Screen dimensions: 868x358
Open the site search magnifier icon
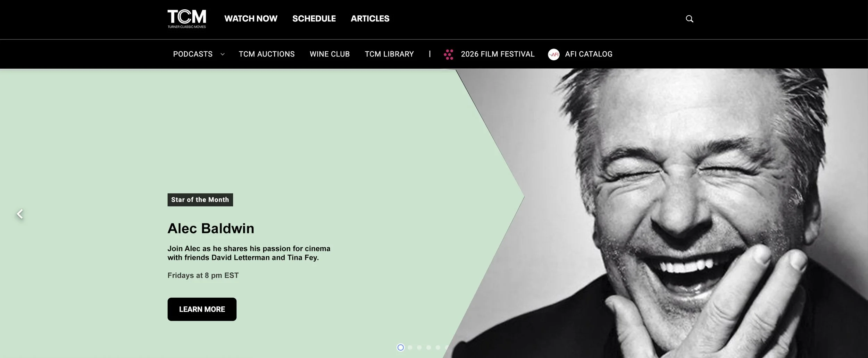tap(690, 19)
